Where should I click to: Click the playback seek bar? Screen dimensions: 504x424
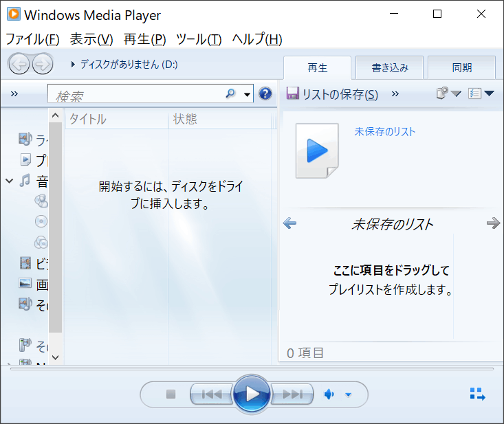[252, 369]
